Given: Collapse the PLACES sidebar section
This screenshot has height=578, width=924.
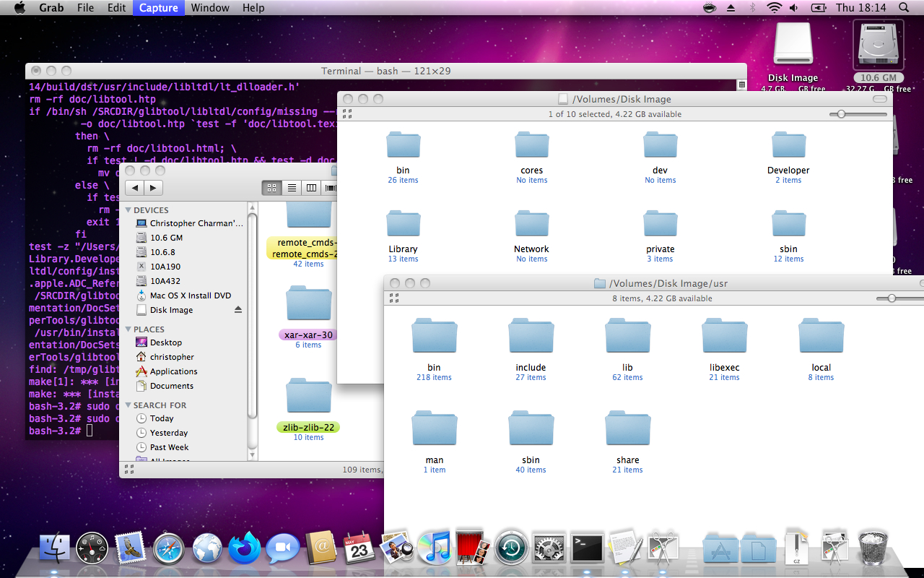Looking at the screenshot, I should pyautogui.click(x=128, y=329).
